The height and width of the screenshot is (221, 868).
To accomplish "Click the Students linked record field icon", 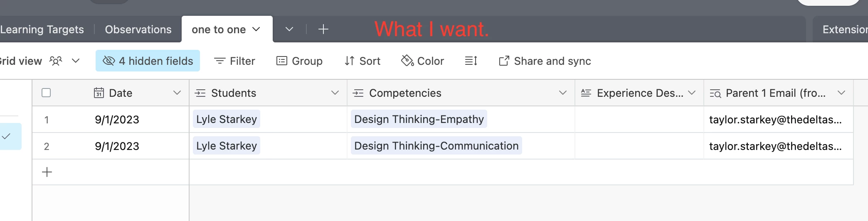I will point(200,93).
